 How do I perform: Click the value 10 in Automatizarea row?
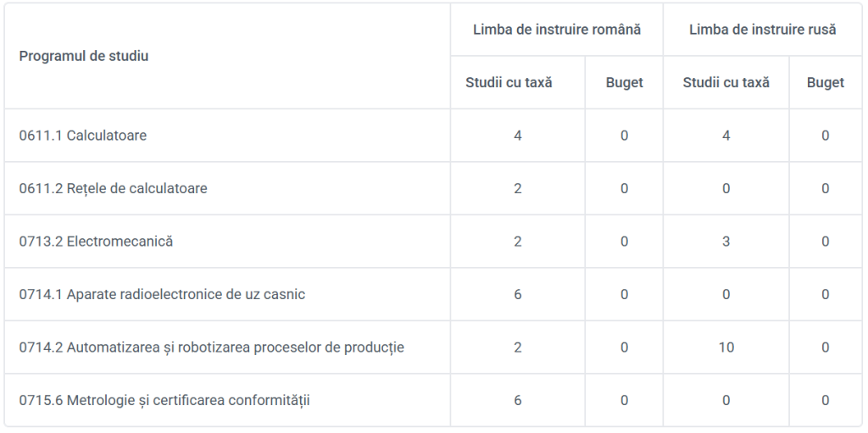coord(726,347)
